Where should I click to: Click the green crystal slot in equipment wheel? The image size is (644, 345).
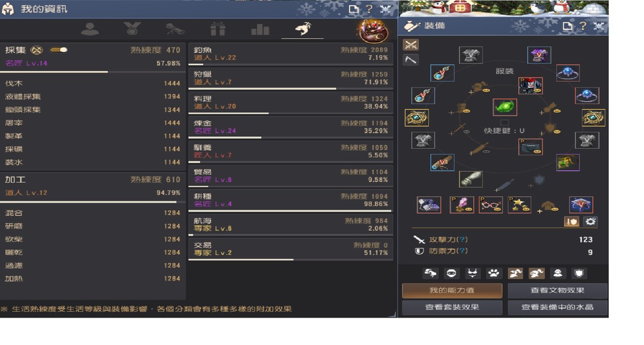point(504,107)
